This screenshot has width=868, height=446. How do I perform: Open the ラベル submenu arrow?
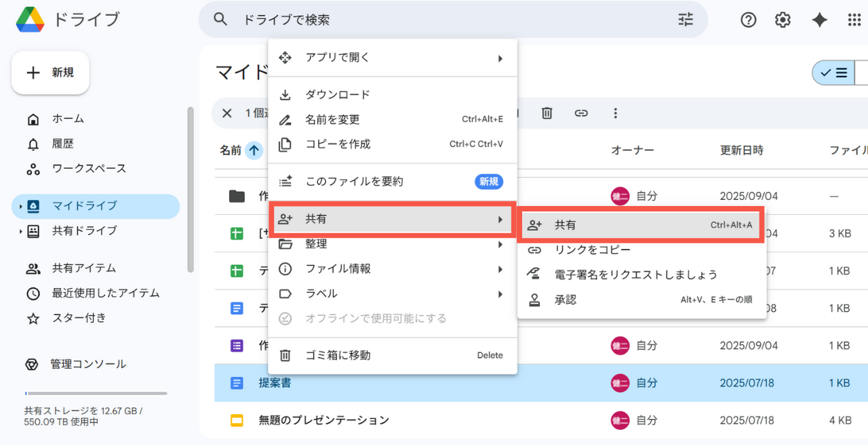[500, 293]
